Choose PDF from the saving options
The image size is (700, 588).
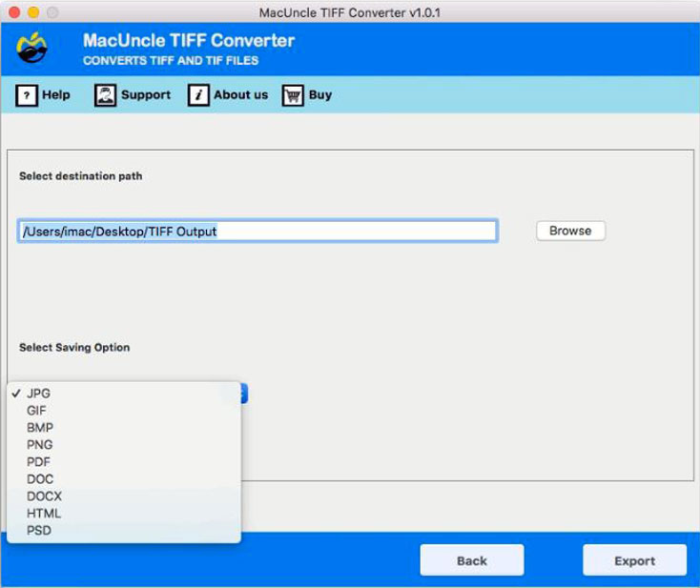(124, 462)
